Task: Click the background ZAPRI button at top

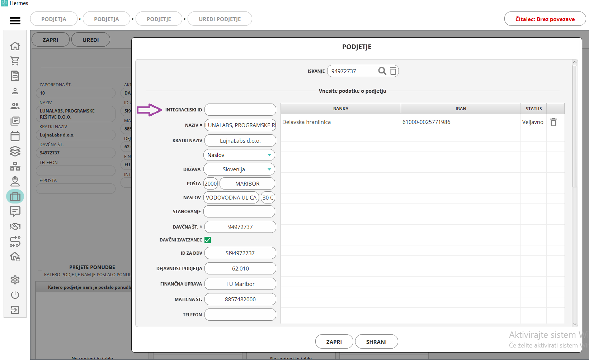Action: point(50,40)
